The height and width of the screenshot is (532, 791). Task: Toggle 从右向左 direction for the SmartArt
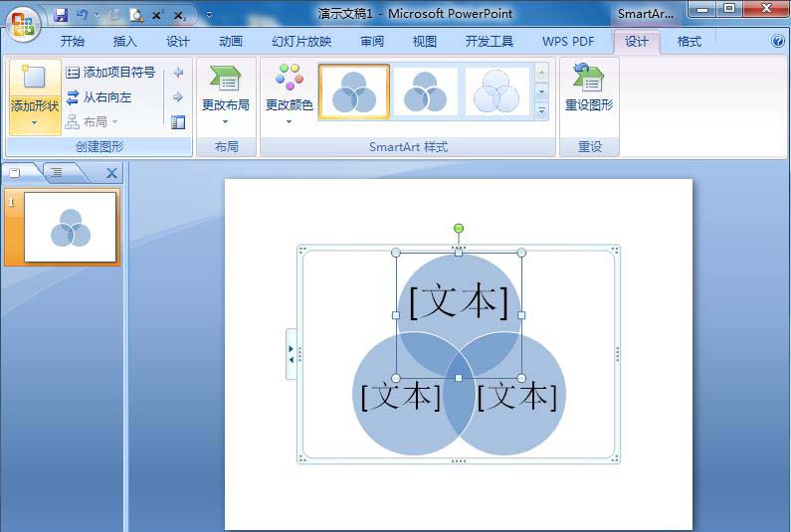point(99,96)
